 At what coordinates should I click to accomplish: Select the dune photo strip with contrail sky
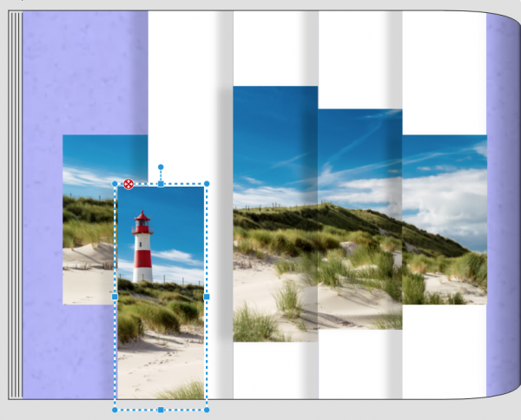pyautogui.click(x=360, y=220)
